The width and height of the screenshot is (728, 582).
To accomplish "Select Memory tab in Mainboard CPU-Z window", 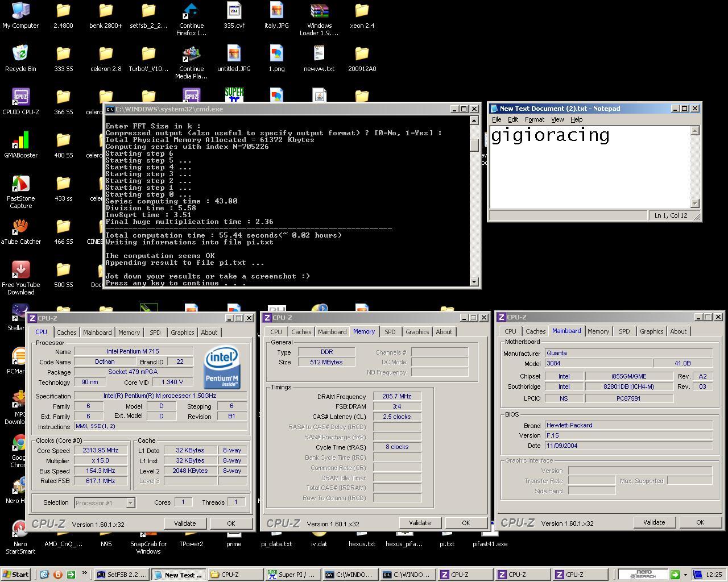I will (x=598, y=331).
